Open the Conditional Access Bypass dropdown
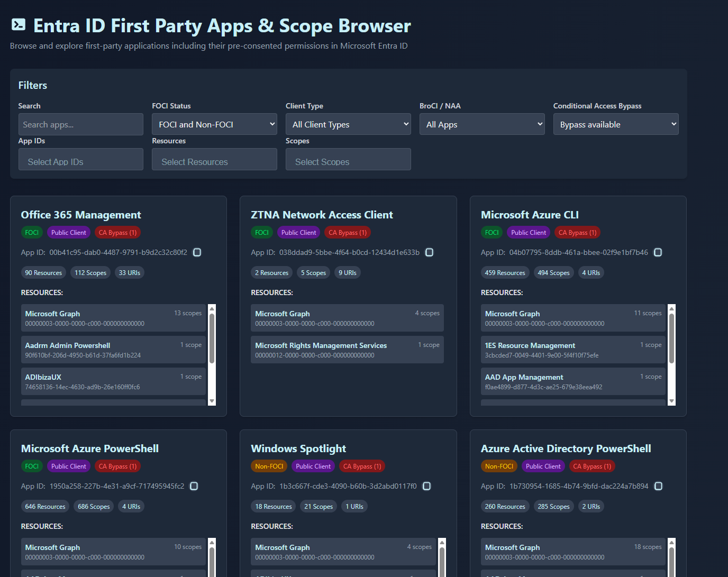Image resolution: width=728 pixels, height=577 pixels. (x=616, y=124)
